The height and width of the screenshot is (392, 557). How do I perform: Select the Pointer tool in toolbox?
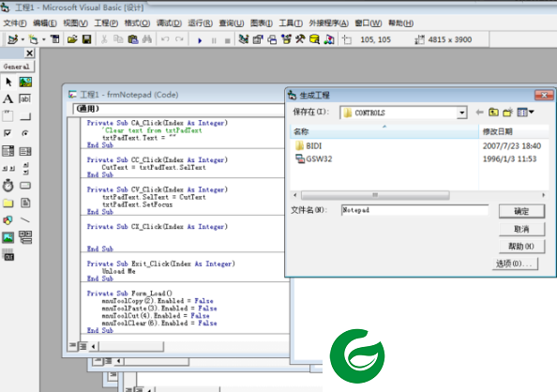point(8,83)
